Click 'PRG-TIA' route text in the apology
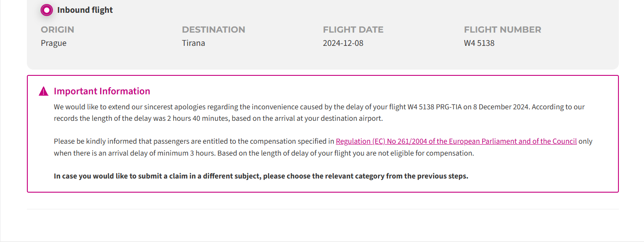Screen dimensions: 644x242 pyautogui.click(x=450, y=107)
